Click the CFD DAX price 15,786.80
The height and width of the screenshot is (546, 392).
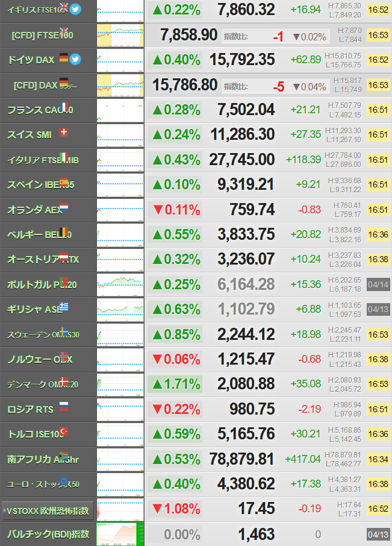click(x=185, y=85)
